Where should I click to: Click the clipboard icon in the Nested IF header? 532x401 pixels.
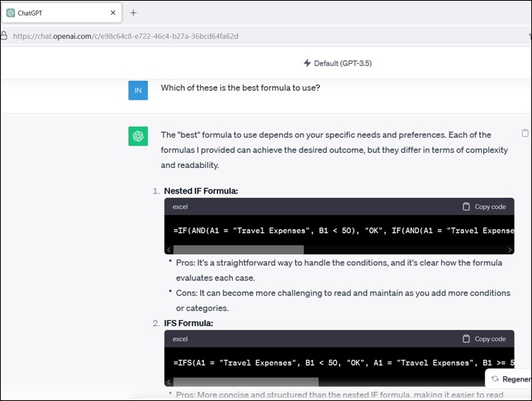click(x=466, y=207)
